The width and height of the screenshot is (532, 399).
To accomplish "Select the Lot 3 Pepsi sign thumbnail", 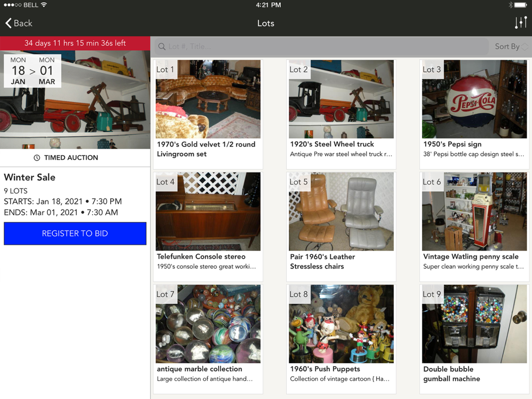I will (x=475, y=99).
